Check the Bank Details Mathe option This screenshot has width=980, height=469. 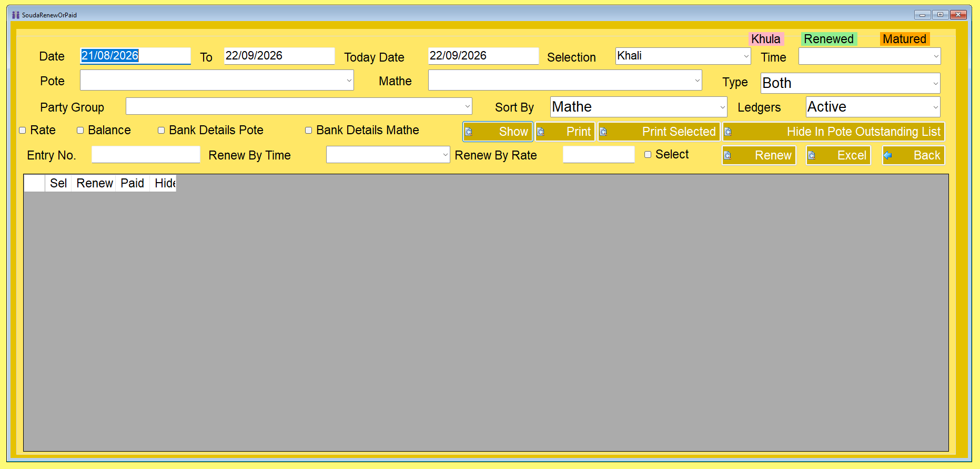[309, 131]
